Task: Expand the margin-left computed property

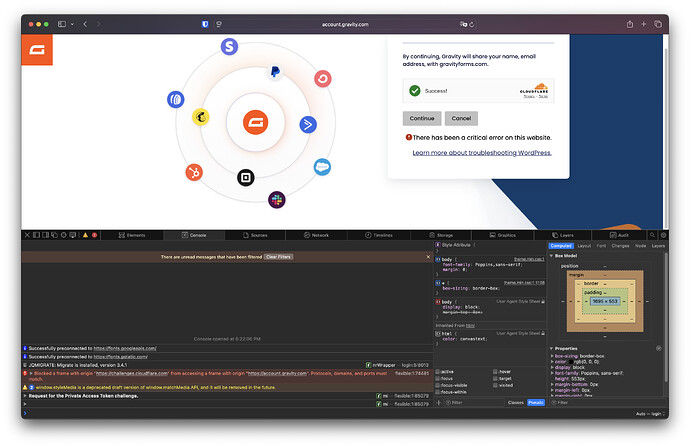Action: click(x=552, y=390)
